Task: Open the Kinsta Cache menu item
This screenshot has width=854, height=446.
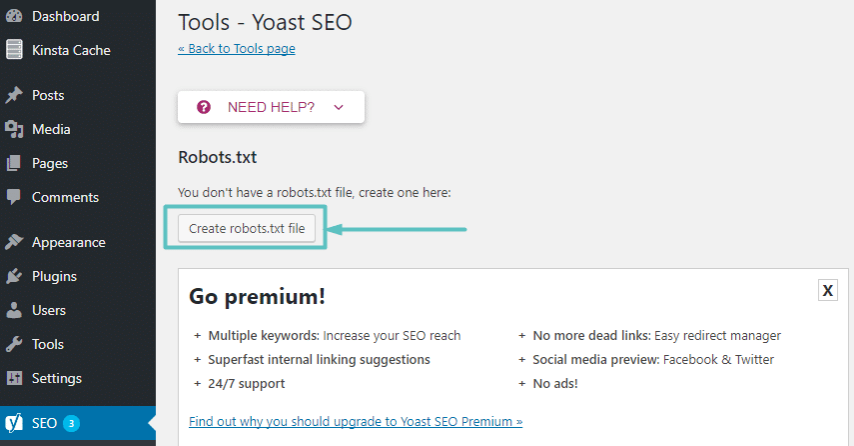Action: [x=71, y=50]
